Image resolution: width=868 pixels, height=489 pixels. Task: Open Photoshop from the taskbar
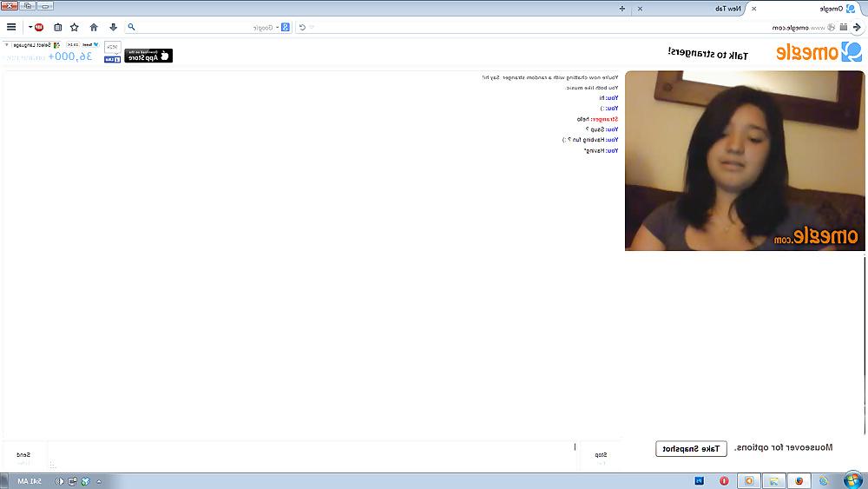point(699,480)
